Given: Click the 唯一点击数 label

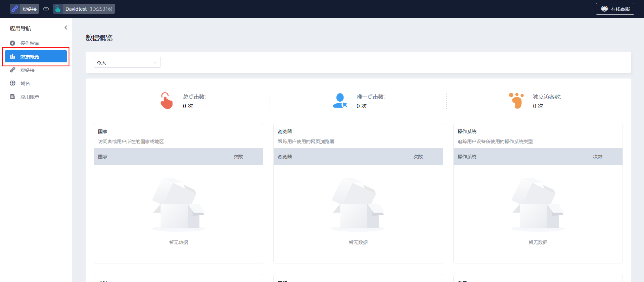Looking at the screenshot, I should 370,97.
